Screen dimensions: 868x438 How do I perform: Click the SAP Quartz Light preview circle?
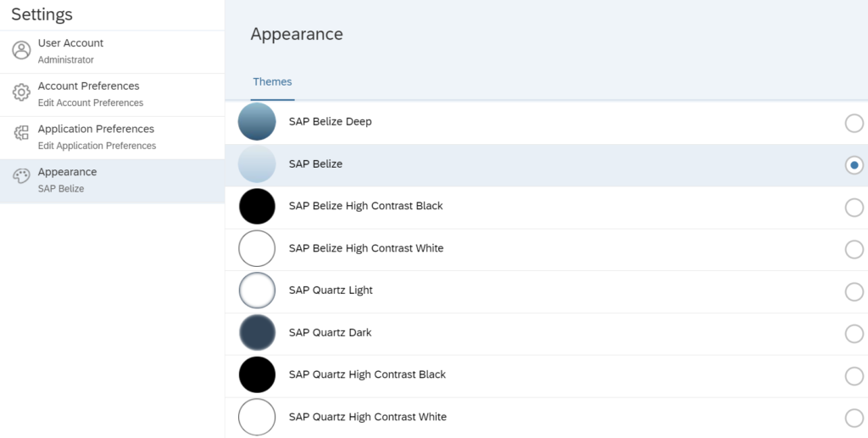coord(257,291)
